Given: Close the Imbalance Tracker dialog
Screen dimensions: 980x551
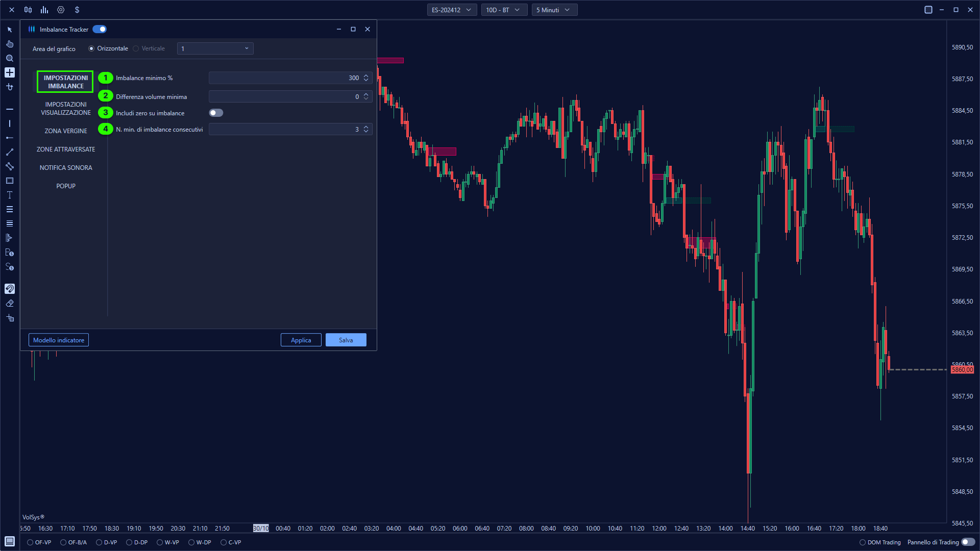Looking at the screenshot, I should tap(367, 29).
